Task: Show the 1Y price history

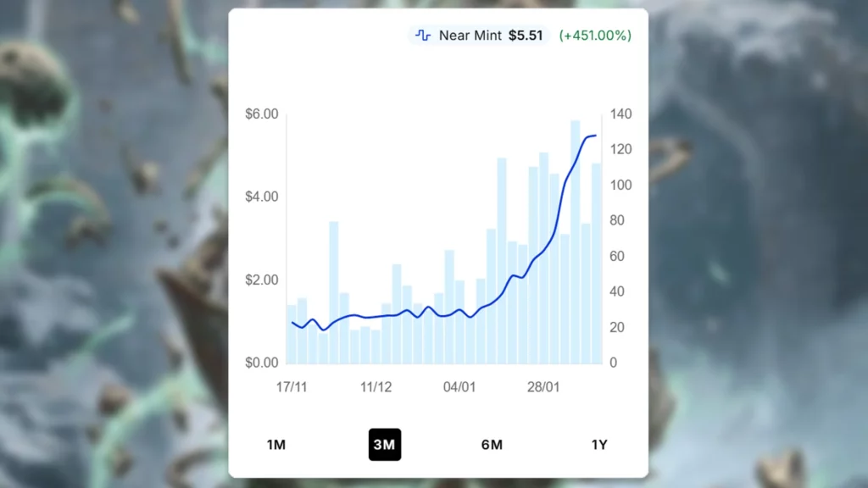Action: [599, 445]
